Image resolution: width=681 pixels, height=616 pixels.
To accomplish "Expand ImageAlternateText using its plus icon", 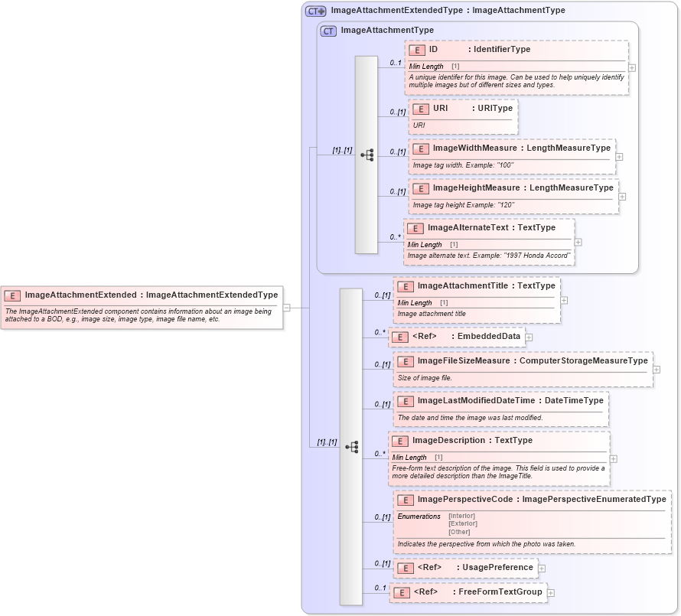I will click(578, 242).
